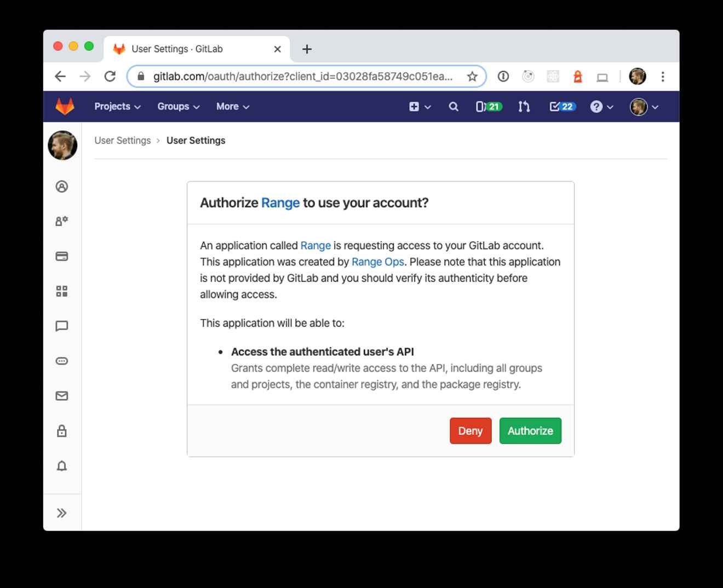This screenshot has height=588, width=723.
Task: Open Chrome profile avatar
Action: pyautogui.click(x=637, y=77)
